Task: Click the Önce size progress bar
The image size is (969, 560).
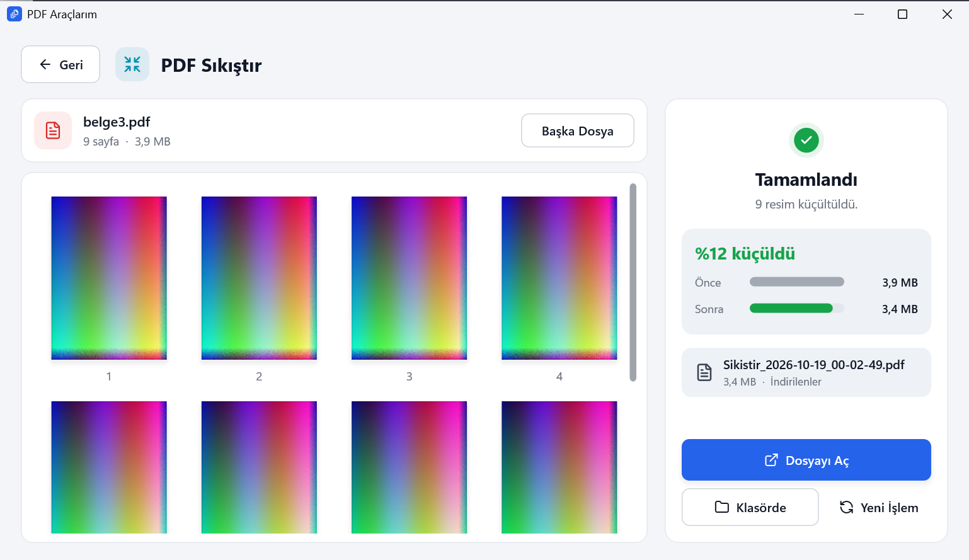Action: pos(797,282)
